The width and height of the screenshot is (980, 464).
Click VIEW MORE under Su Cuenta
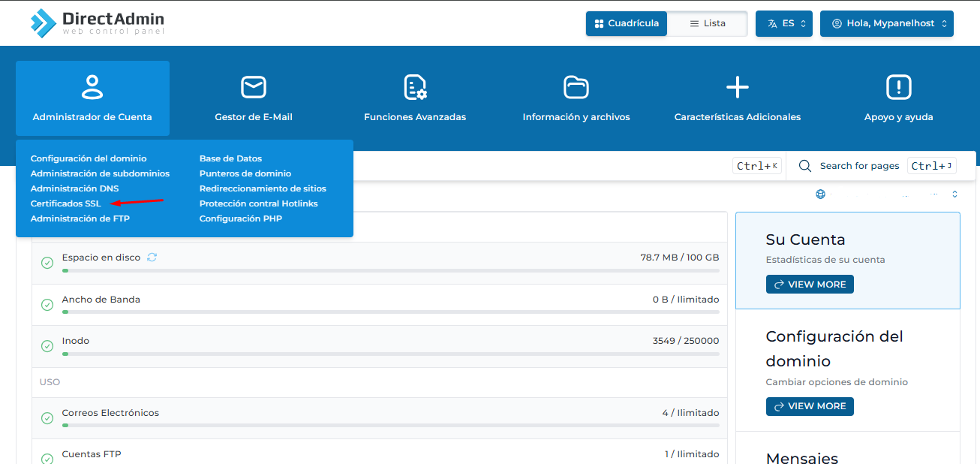(x=810, y=285)
